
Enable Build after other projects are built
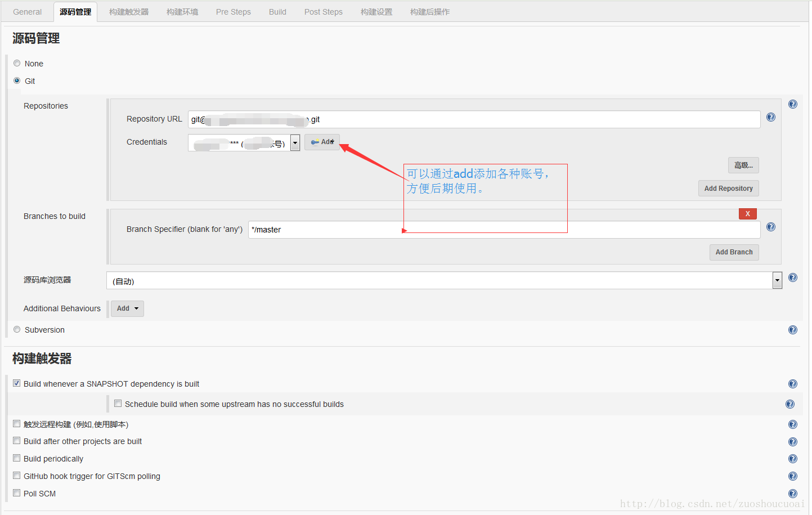16,440
